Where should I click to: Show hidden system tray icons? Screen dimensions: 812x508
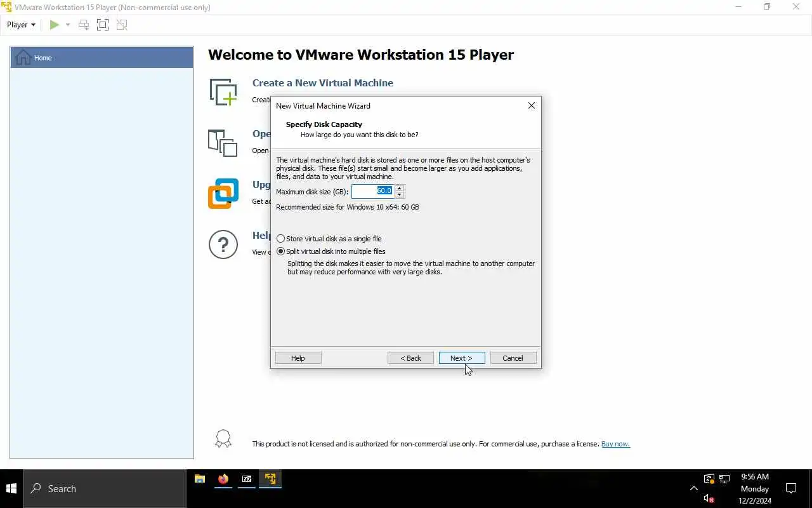pos(693,488)
